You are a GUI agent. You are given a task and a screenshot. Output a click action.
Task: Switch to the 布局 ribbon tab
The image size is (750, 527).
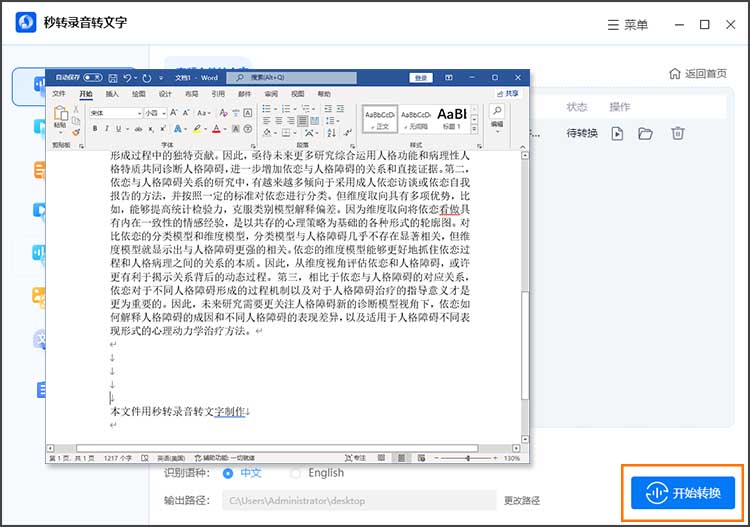coord(191,94)
